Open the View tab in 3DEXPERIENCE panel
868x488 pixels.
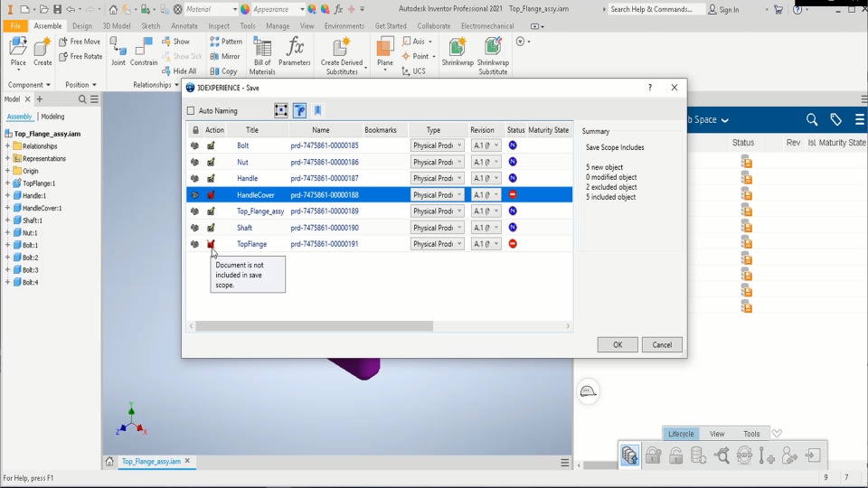click(x=717, y=434)
